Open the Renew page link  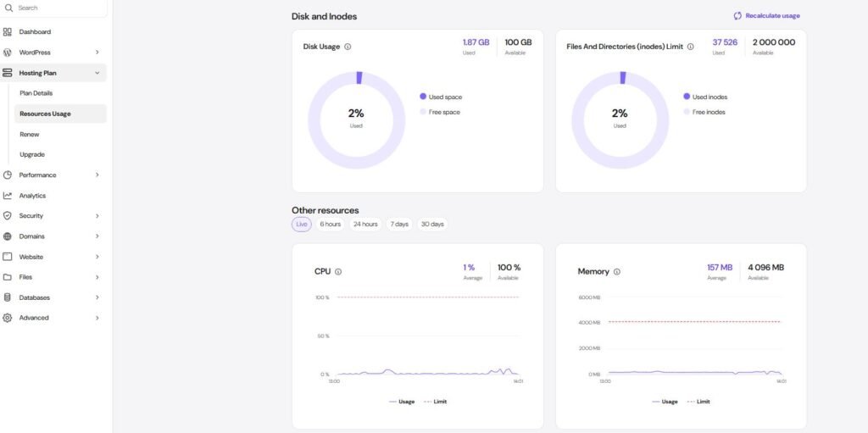tap(30, 134)
